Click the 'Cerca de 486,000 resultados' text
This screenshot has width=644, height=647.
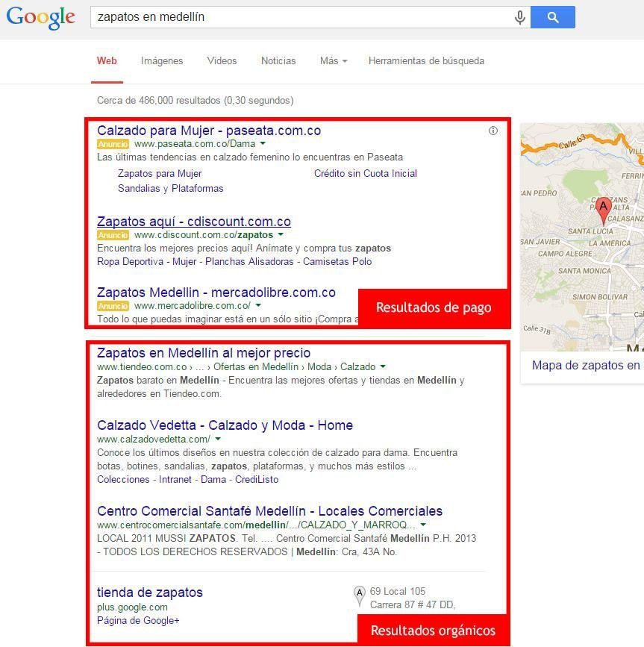[x=159, y=100]
